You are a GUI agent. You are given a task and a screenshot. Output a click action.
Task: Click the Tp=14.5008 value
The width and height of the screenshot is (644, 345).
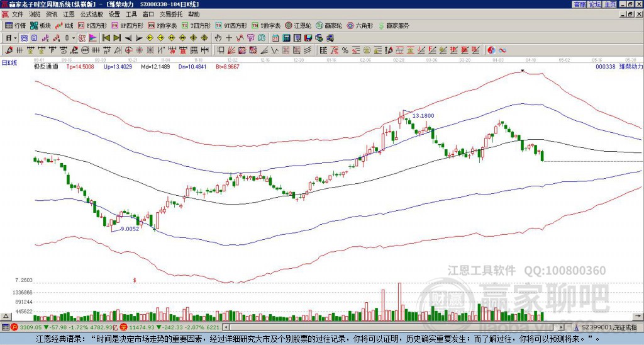tap(80, 66)
